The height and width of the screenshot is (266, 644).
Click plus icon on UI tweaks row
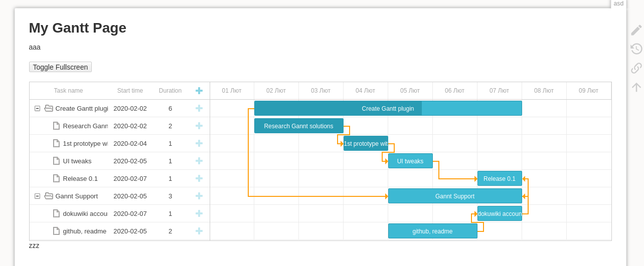click(x=199, y=161)
